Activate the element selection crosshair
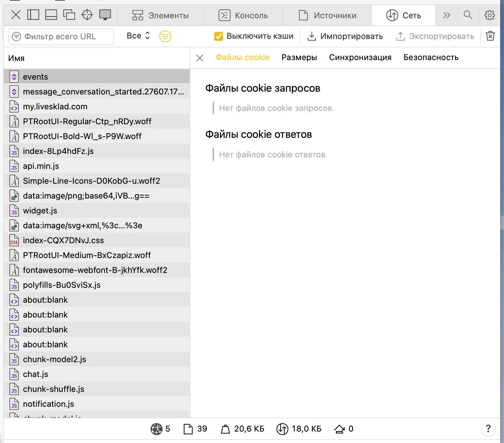This screenshot has height=443, width=504. 87,15
